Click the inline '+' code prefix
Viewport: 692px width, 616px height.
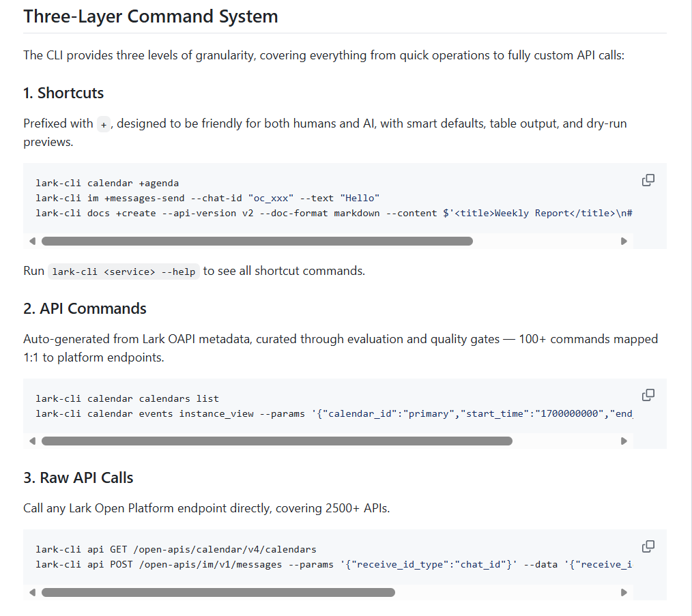click(x=104, y=124)
